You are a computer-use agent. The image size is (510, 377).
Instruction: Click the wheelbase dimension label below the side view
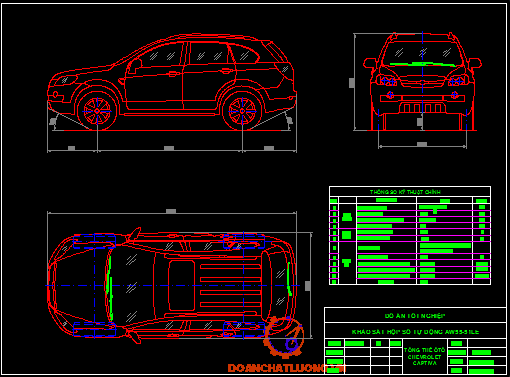click(x=169, y=148)
